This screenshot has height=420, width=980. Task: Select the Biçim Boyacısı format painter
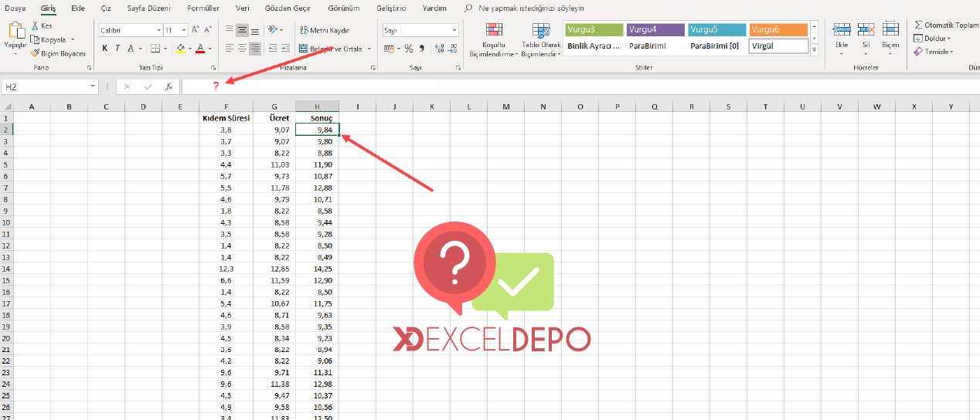coord(58,53)
